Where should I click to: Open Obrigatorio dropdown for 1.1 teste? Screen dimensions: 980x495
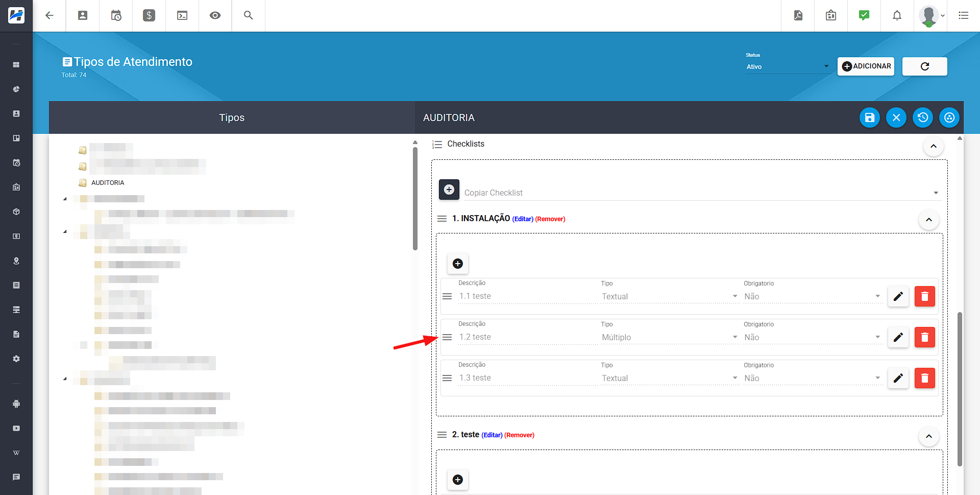813,296
